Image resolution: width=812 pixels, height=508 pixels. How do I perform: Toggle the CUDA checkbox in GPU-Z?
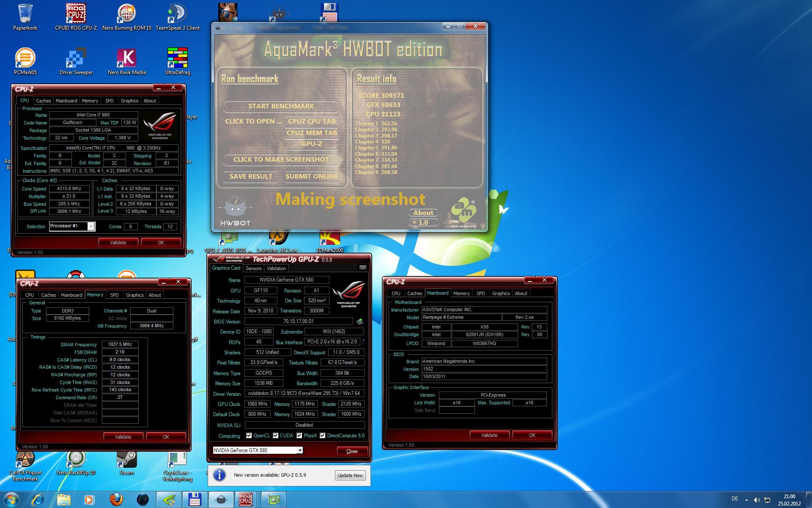pos(276,435)
